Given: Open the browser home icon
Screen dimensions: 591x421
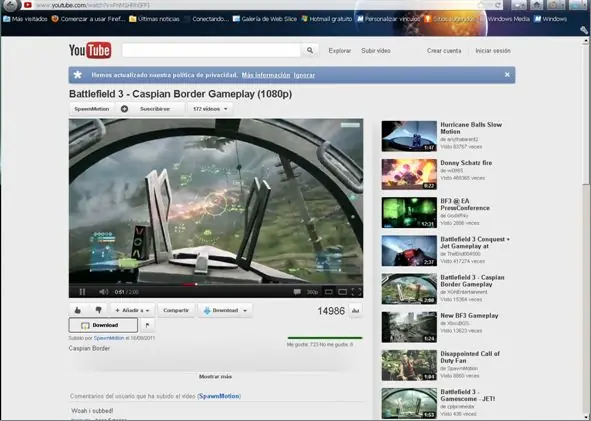Looking at the screenshot, I should [x=536, y=5].
